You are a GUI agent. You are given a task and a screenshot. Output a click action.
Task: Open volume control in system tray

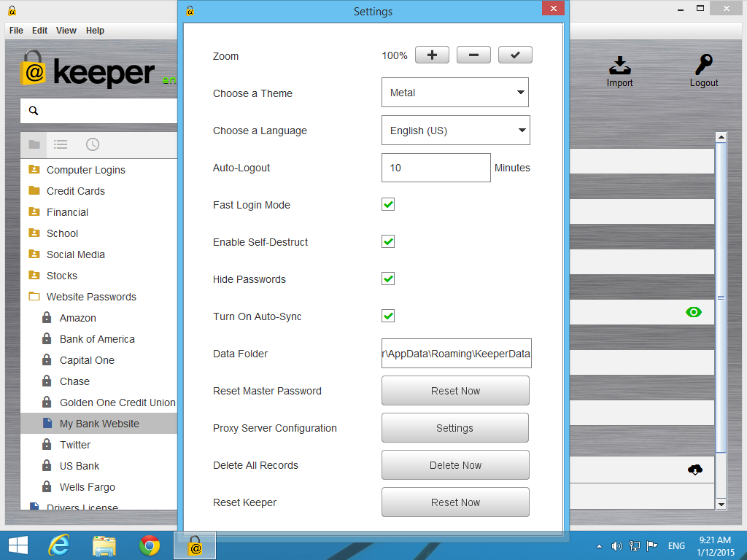click(x=617, y=545)
